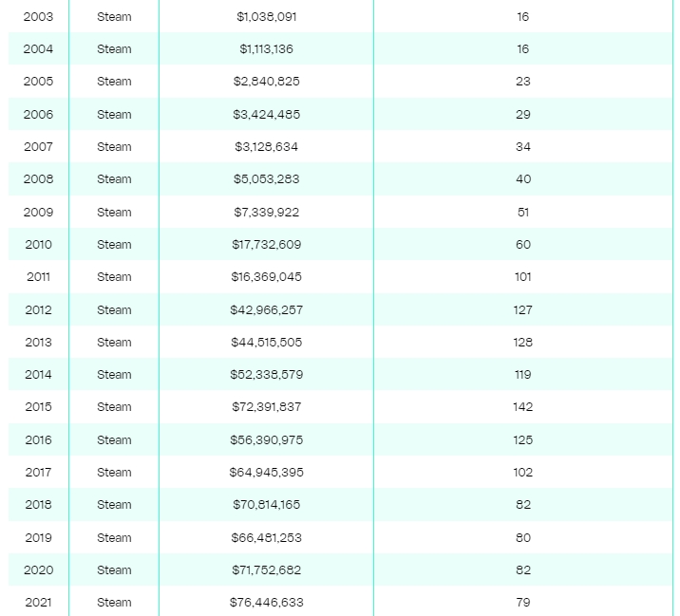
Task: Click the count 51 for 2009
Action: [523, 212]
